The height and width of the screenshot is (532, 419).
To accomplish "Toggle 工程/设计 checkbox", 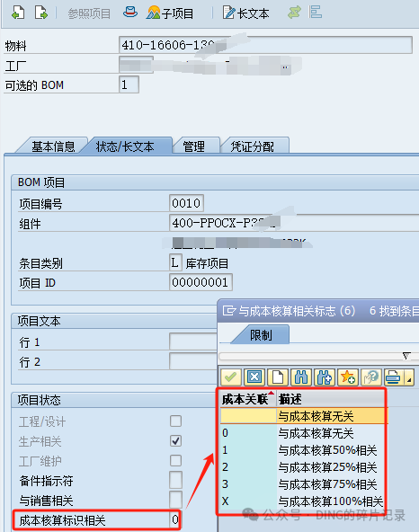I will [x=175, y=421].
